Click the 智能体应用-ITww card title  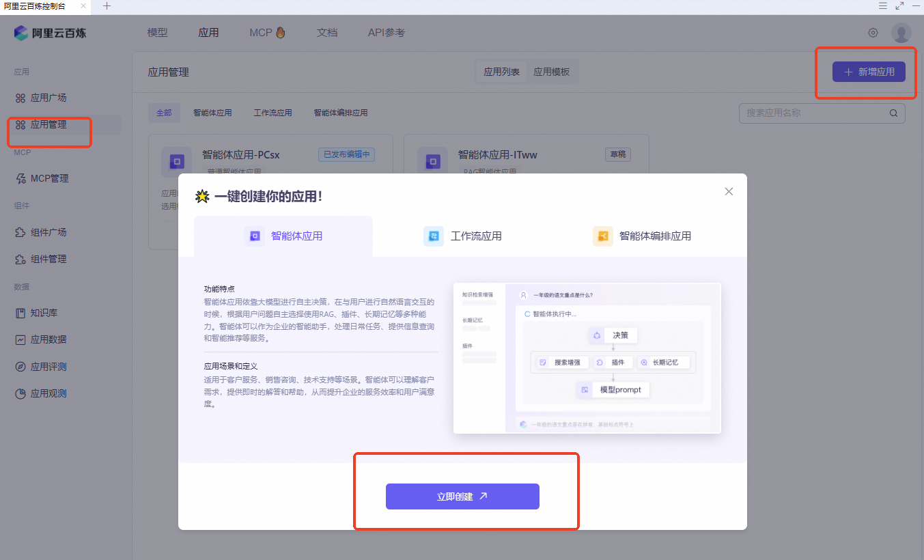coord(497,155)
